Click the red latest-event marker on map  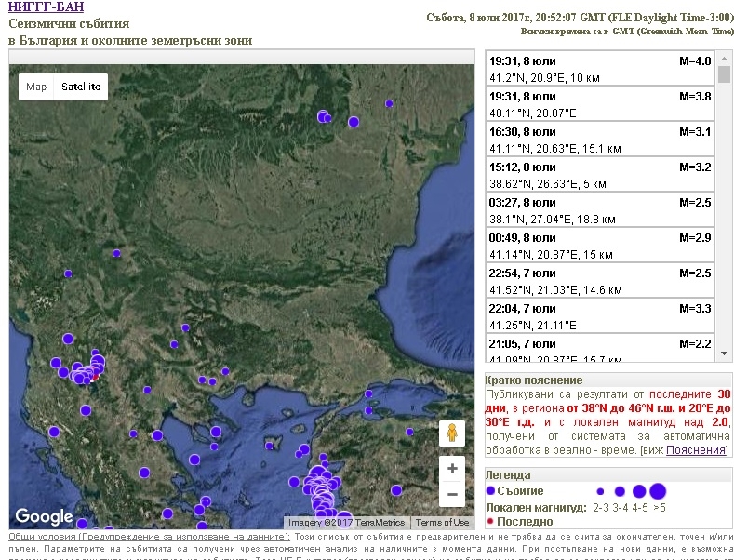click(96, 377)
